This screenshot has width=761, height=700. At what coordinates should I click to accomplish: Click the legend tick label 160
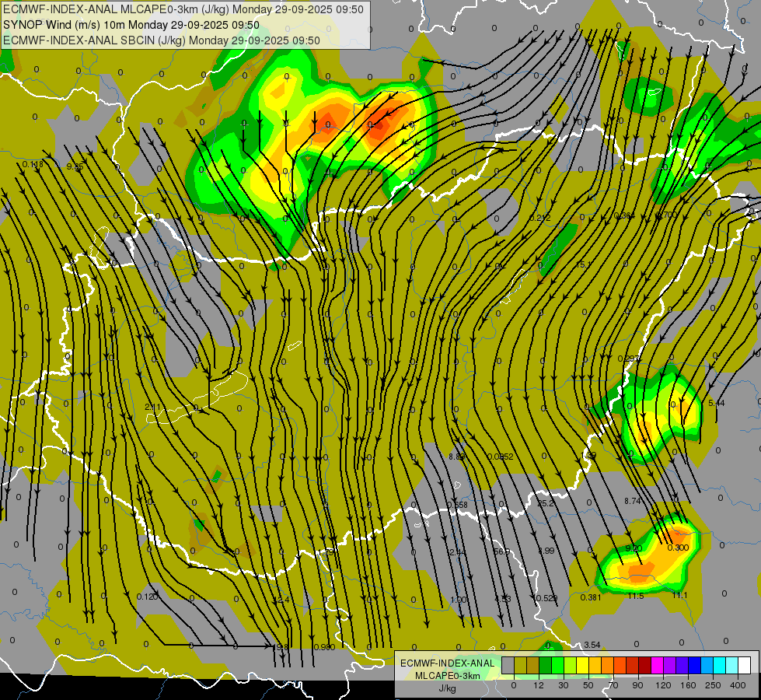[688, 685]
